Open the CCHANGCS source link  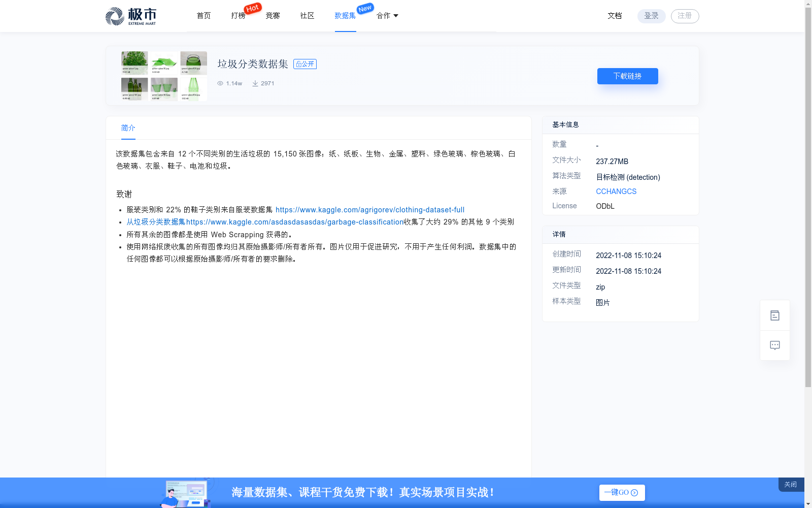616,192
